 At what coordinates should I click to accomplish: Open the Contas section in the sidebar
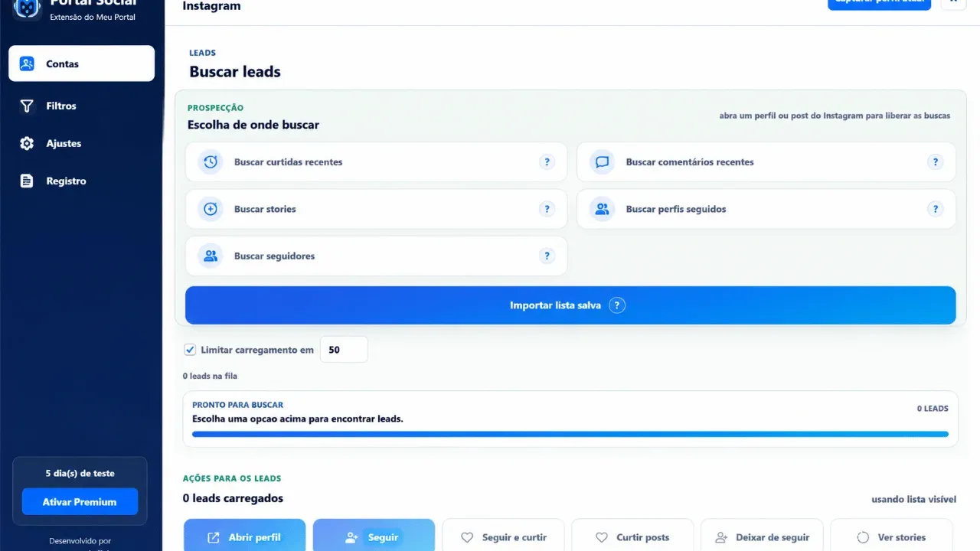[x=81, y=64]
